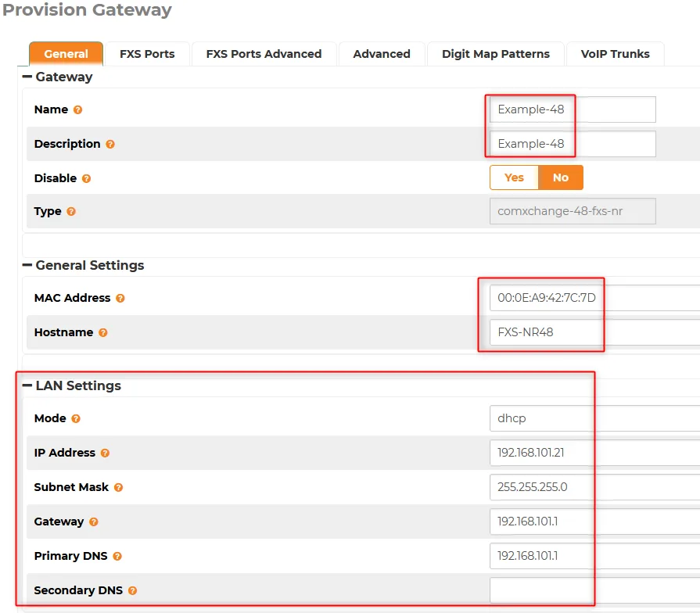
Task: Select the IP Address field 192.168.101.21
Action: click(594, 453)
